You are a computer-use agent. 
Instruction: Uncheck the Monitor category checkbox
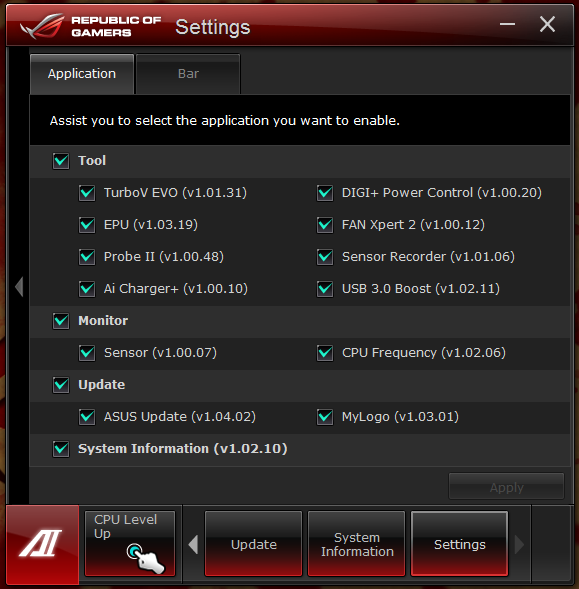pos(61,321)
